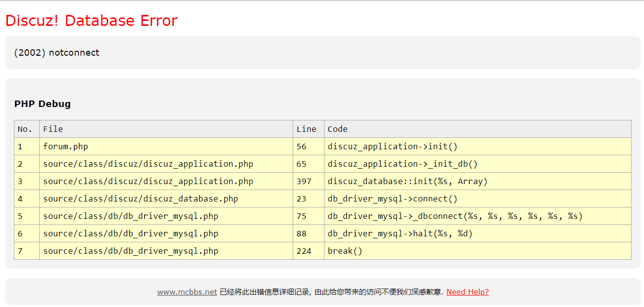Click the No. column header

tap(25, 129)
